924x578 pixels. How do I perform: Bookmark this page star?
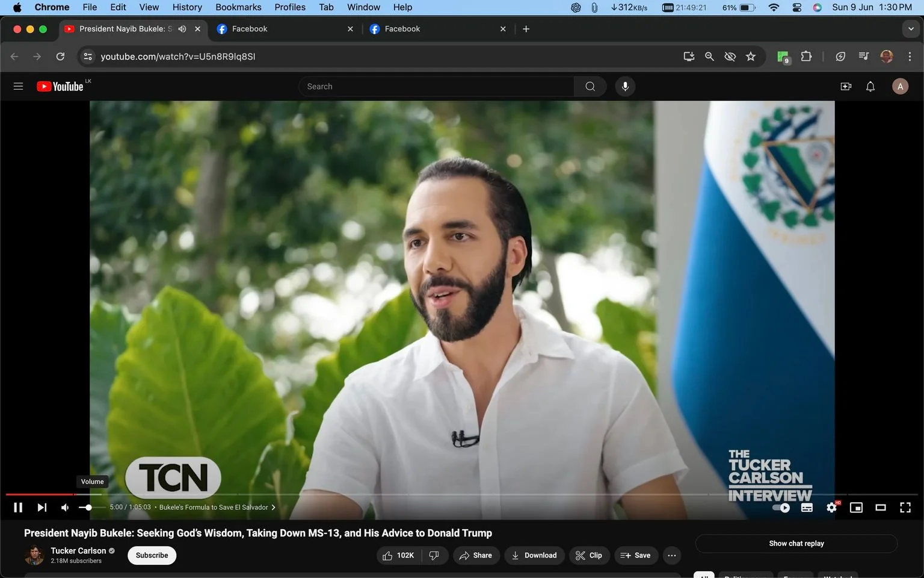pos(751,56)
